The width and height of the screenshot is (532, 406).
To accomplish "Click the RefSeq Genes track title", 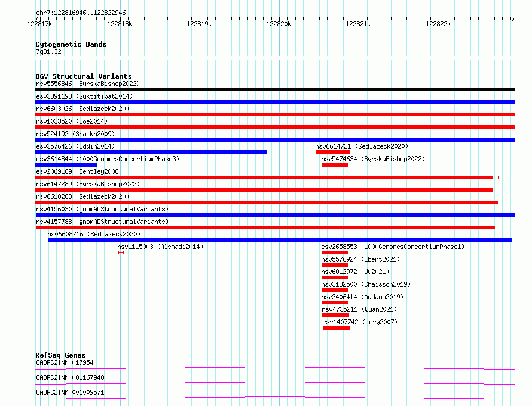I will click(60, 355).
